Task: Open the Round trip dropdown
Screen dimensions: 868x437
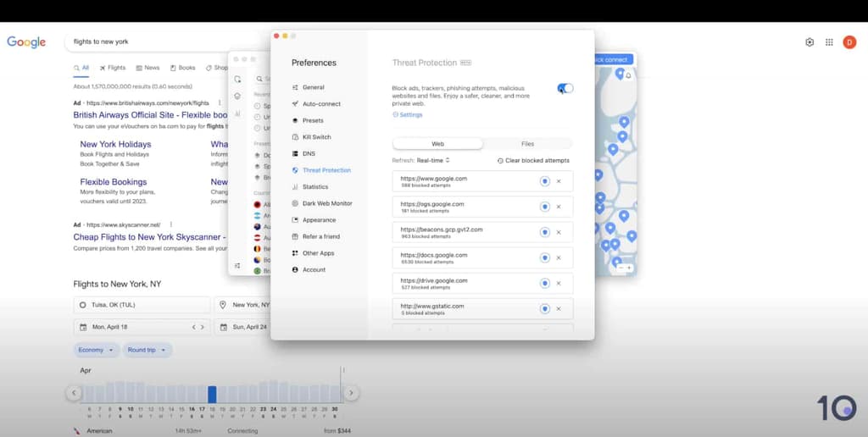Action: pos(147,350)
